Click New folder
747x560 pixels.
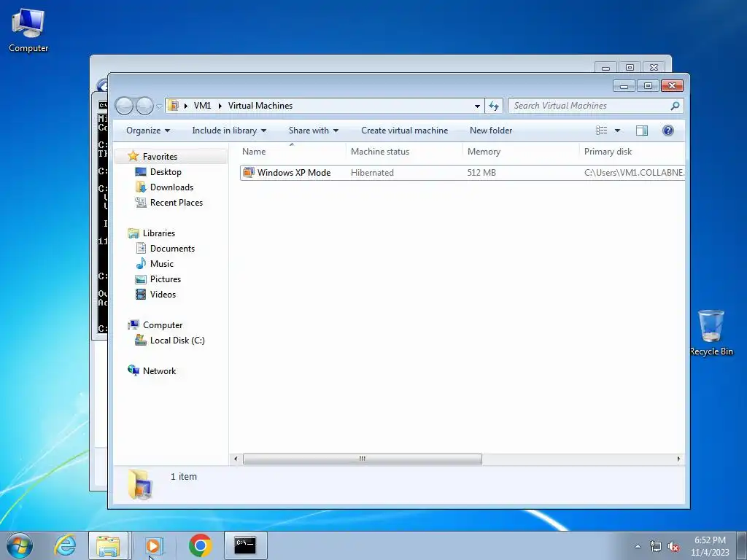tap(491, 131)
